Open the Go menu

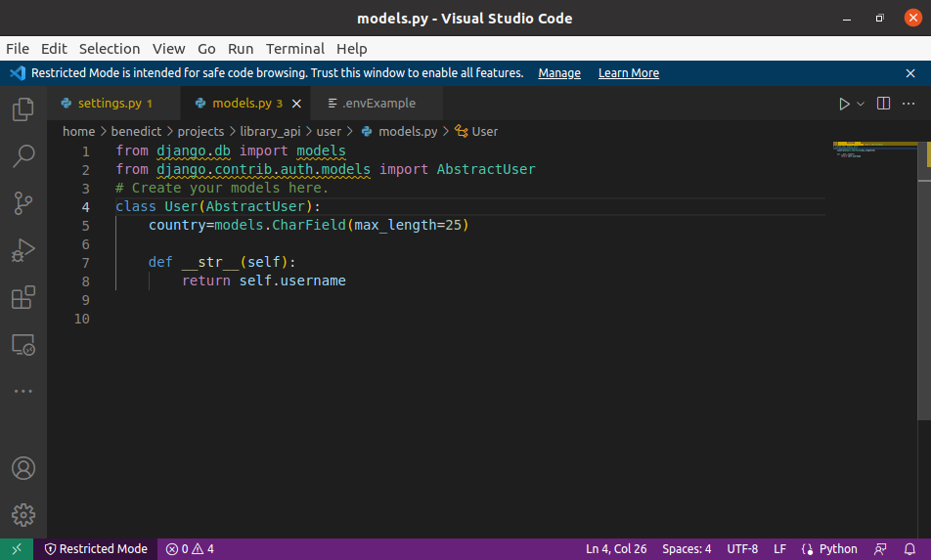coord(206,49)
